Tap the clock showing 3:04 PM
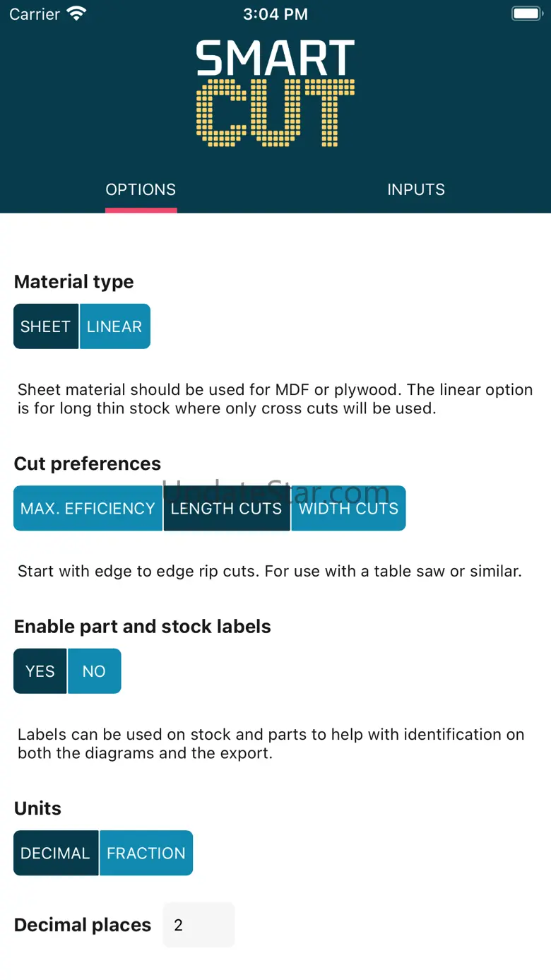Viewport: 551px width, 980px height. click(275, 14)
